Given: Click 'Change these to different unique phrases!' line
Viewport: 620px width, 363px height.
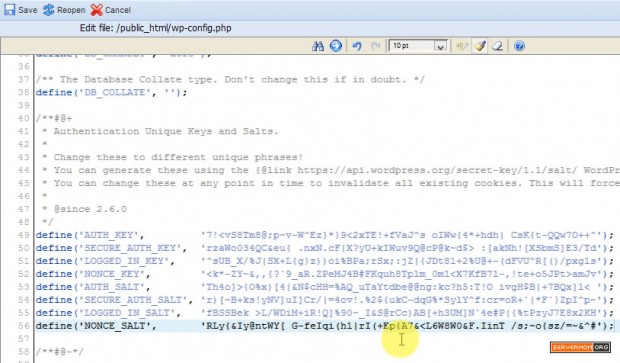Looking at the screenshot, I should coord(178,157).
